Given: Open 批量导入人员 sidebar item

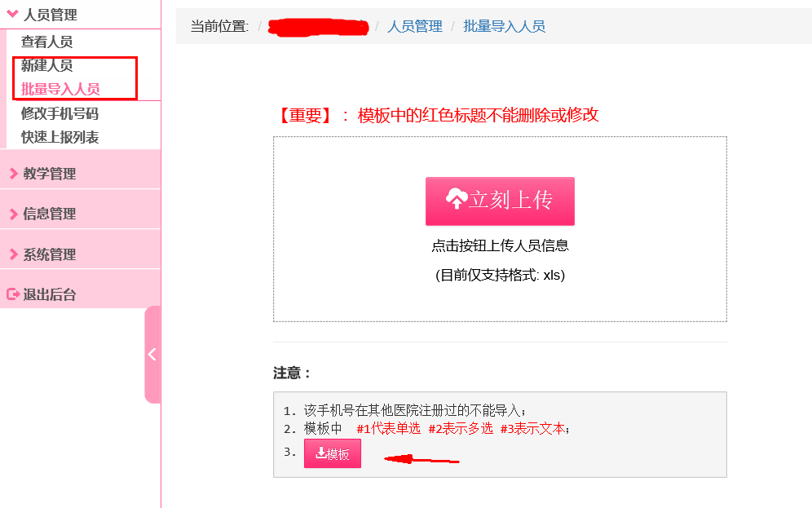Looking at the screenshot, I should (60, 89).
